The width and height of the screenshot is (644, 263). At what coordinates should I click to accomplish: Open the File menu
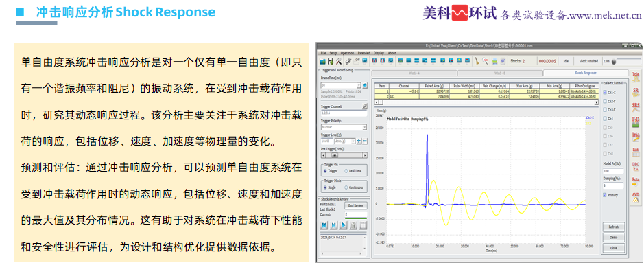point(323,53)
